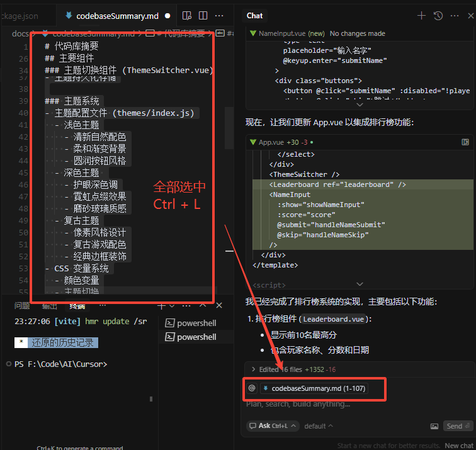
Task: Expand App.vue code block chevron
Action: pyautogui.click(x=360, y=284)
